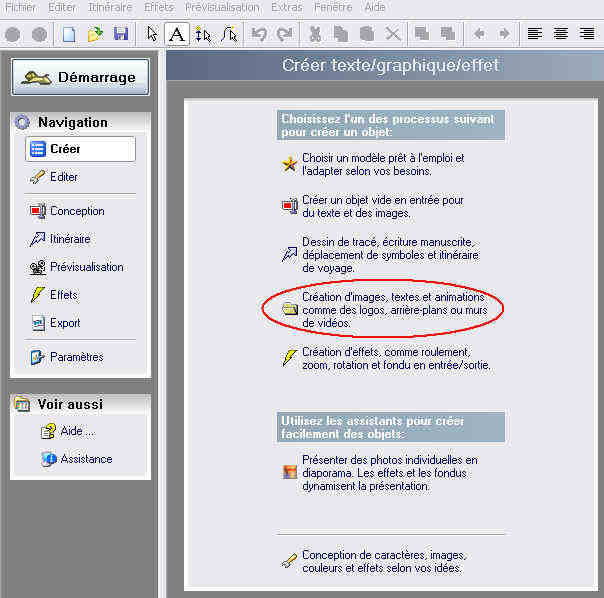Open Conception in Navigation

click(x=67, y=211)
